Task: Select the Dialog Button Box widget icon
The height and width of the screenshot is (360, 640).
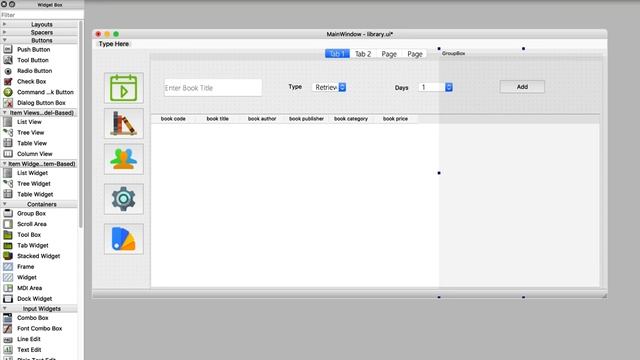Action: 8,103
